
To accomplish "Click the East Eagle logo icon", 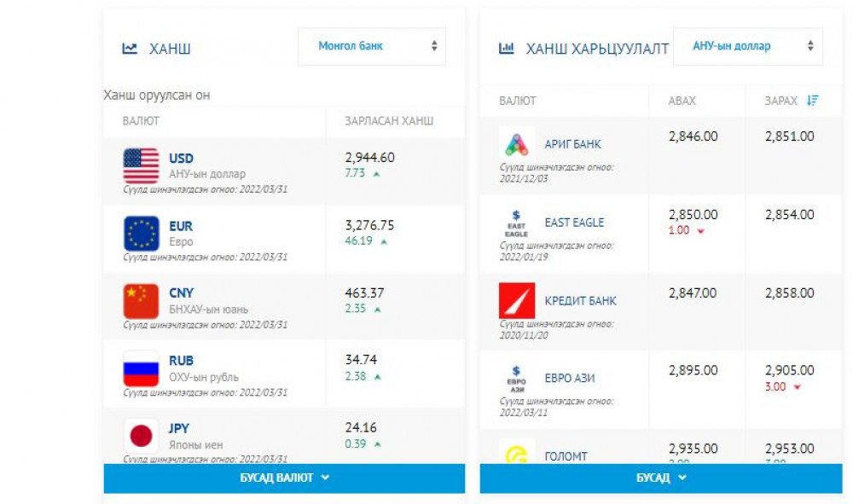I will [x=516, y=223].
